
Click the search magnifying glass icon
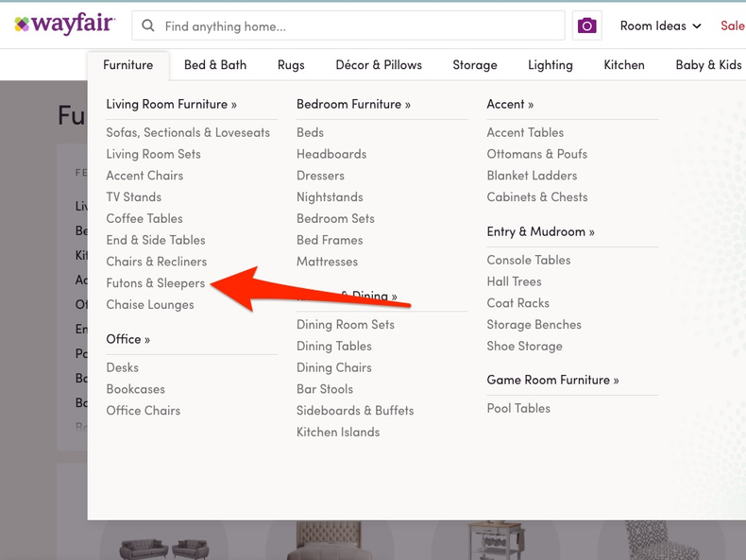coord(148,26)
